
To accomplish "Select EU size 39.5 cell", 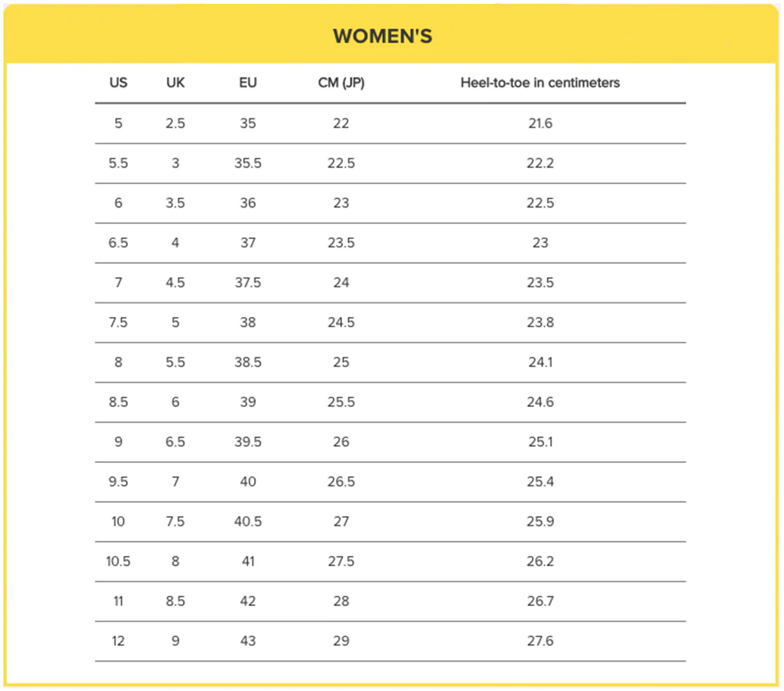I will click(x=248, y=442).
